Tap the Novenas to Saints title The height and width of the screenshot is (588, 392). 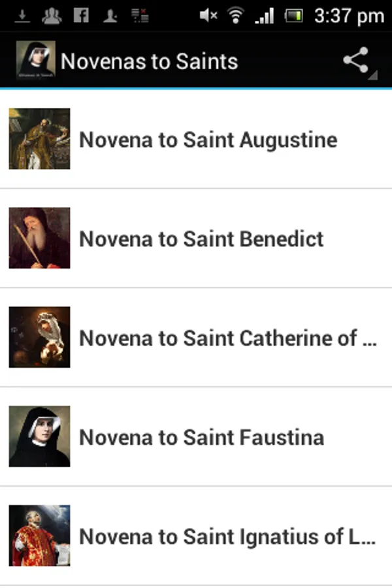149,62
